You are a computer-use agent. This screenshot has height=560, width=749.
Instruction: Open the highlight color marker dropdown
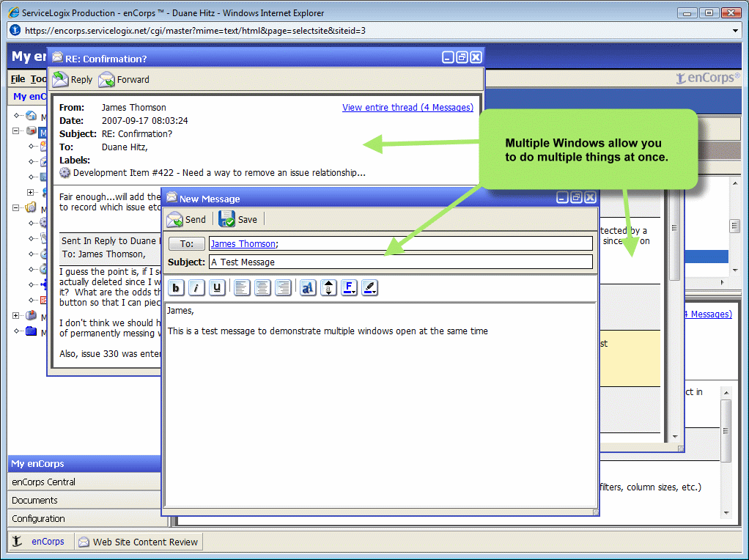pos(369,287)
